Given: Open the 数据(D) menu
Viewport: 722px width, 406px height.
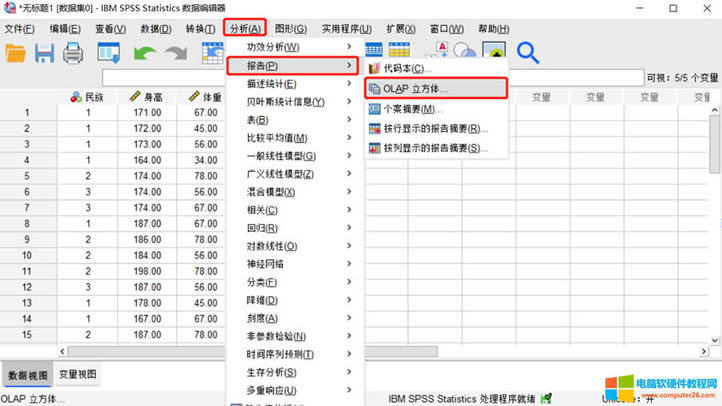Looking at the screenshot, I should [156, 29].
